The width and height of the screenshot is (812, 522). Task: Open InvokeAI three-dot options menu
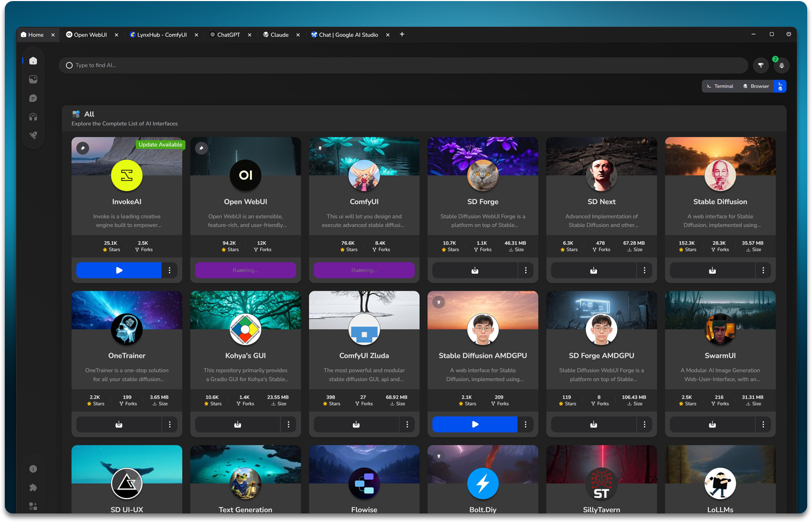pyautogui.click(x=170, y=271)
